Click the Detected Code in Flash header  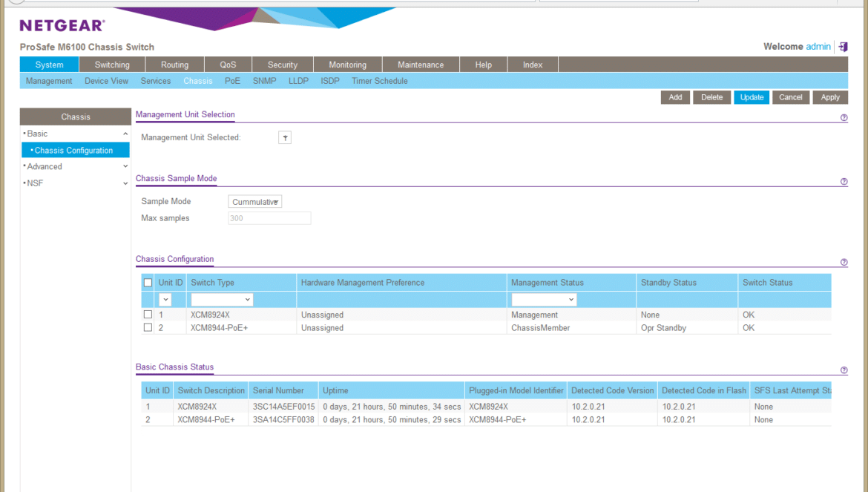click(x=703, y=390)
